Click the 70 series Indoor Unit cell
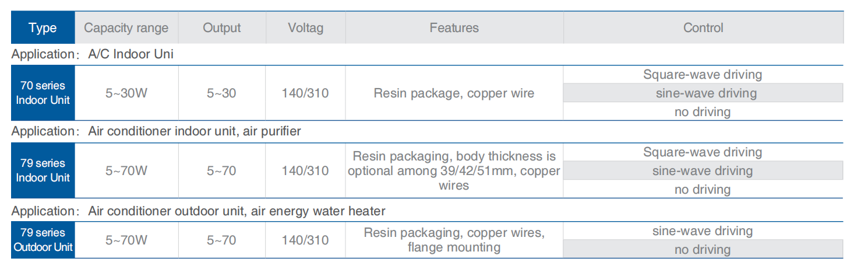The image size is (868, 269). [x=43, y=93]
